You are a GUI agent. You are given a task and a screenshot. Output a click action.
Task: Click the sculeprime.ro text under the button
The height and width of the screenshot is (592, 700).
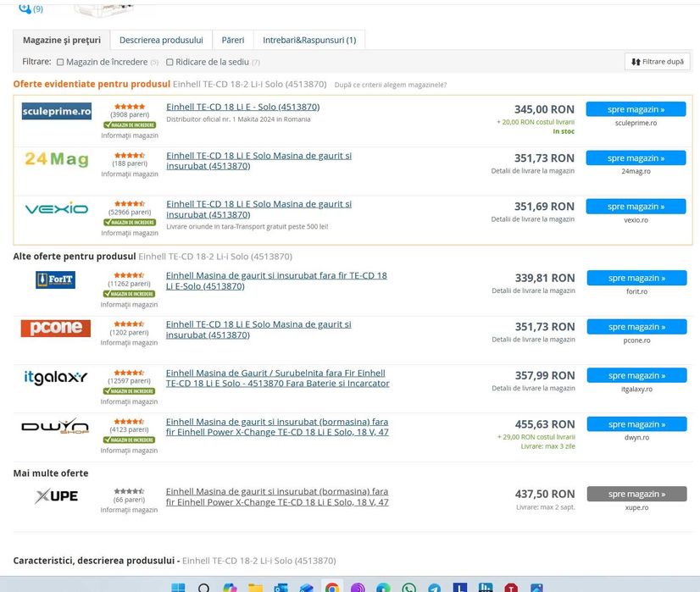point(636,123)
